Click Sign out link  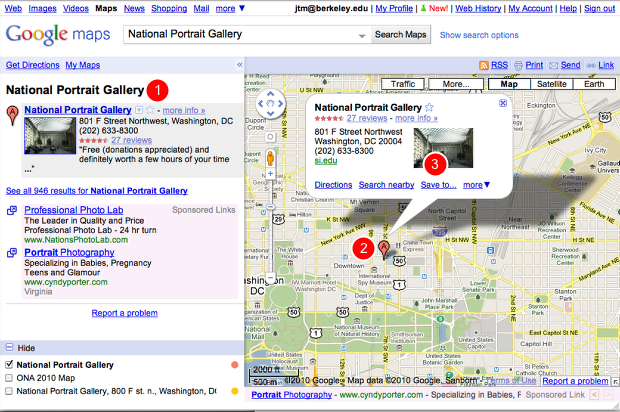click(x=599, y=8)
